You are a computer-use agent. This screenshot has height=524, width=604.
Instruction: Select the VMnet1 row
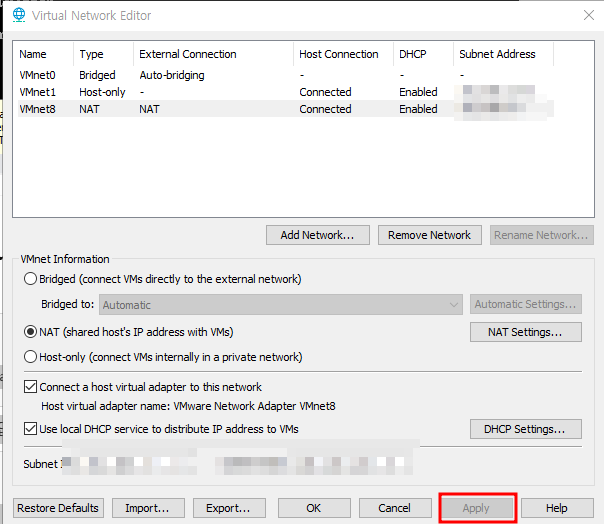[x=285, y=92]
